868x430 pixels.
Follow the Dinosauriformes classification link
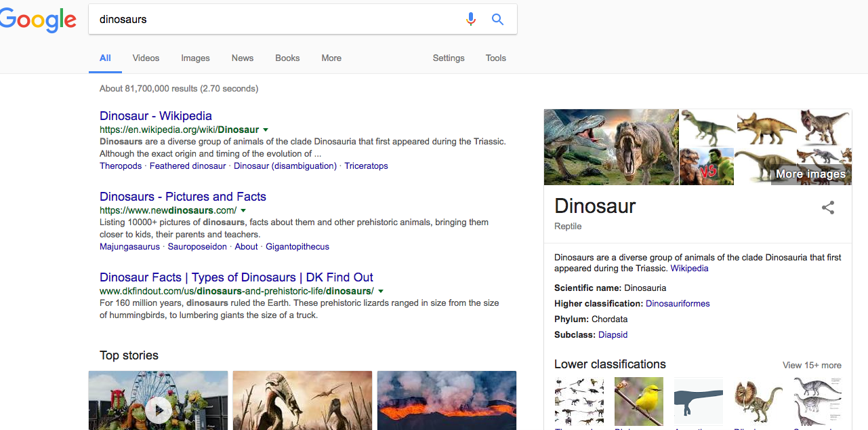coord(678,303)
